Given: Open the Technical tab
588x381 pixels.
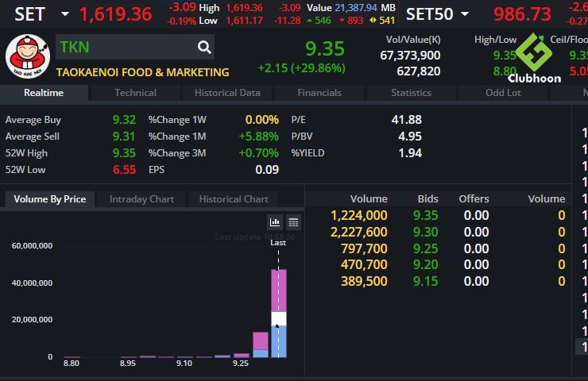Looking at the screenshot, I should (x=135, y=93).
